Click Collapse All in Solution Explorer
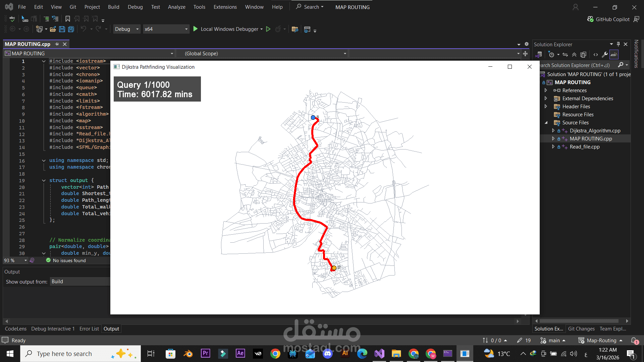Screen dimensions: 644x362 tap(574, 55)
